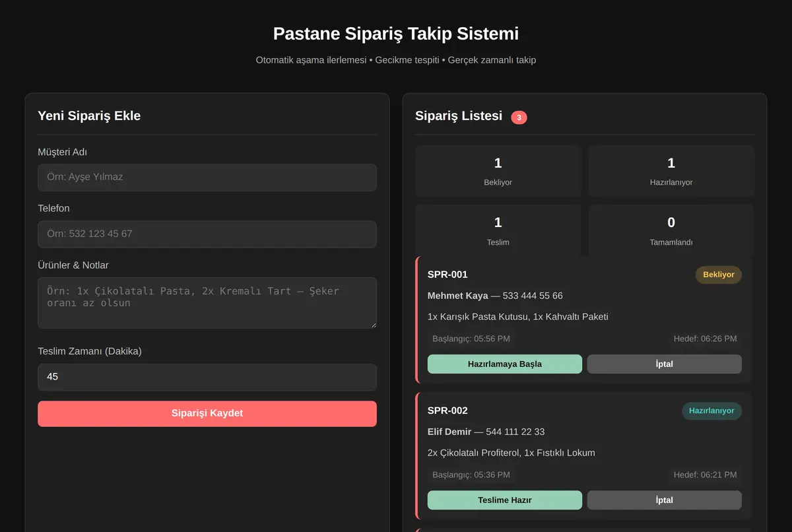The width and height of the screenshot is (792, 532).
Task: Save the order with Siparişi Kaydet
Action: [207, 413]
